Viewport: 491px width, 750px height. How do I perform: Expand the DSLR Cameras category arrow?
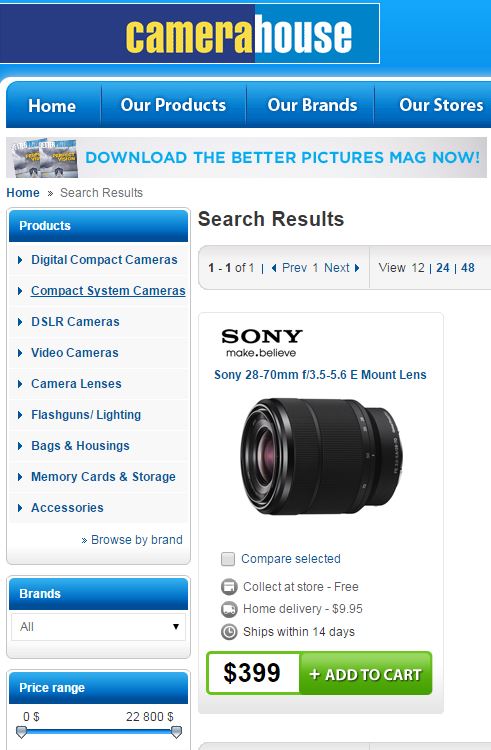point(20,322)
